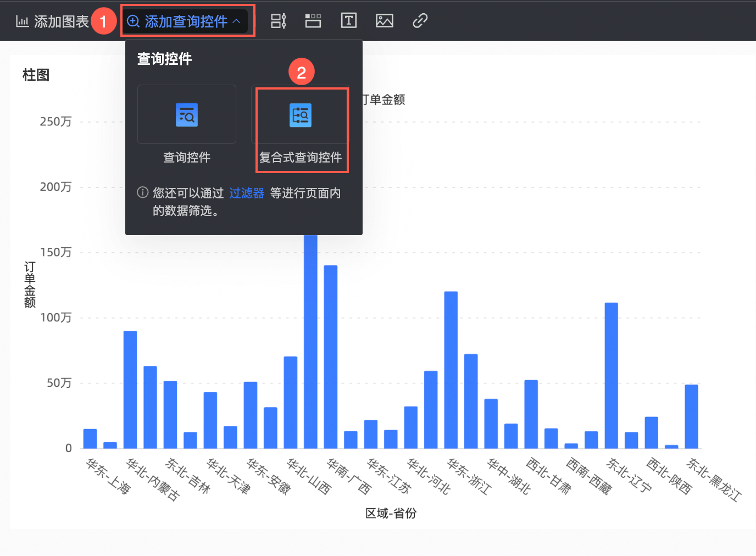Screen dimensions: 756x556
Task: Click the info icon beside 您还可以通过
Action: [x=143, y=192]
